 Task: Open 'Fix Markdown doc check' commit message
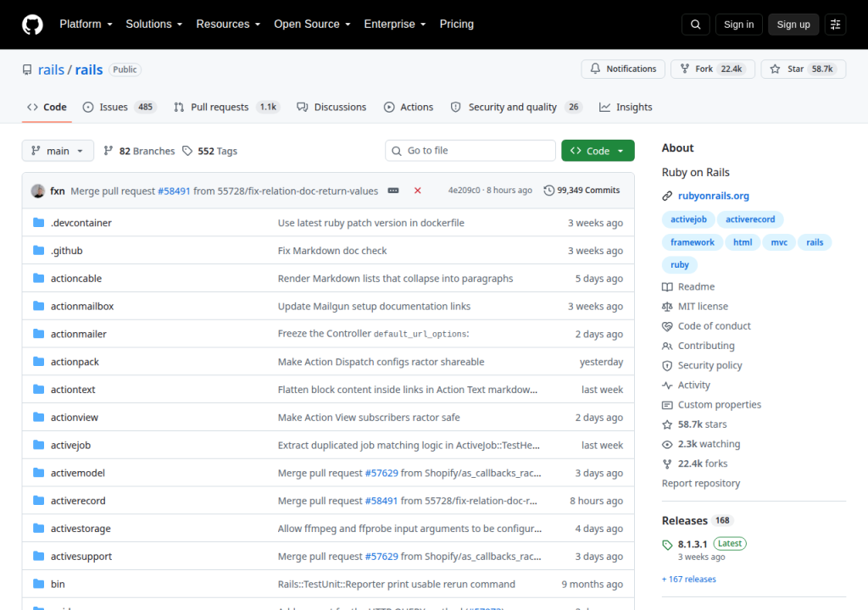(x=332, y=251)
